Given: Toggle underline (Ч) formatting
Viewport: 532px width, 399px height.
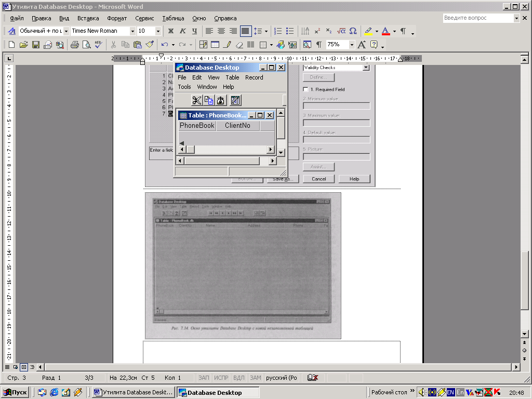Looking at the screenshot, I should click(x=194, y=31).
